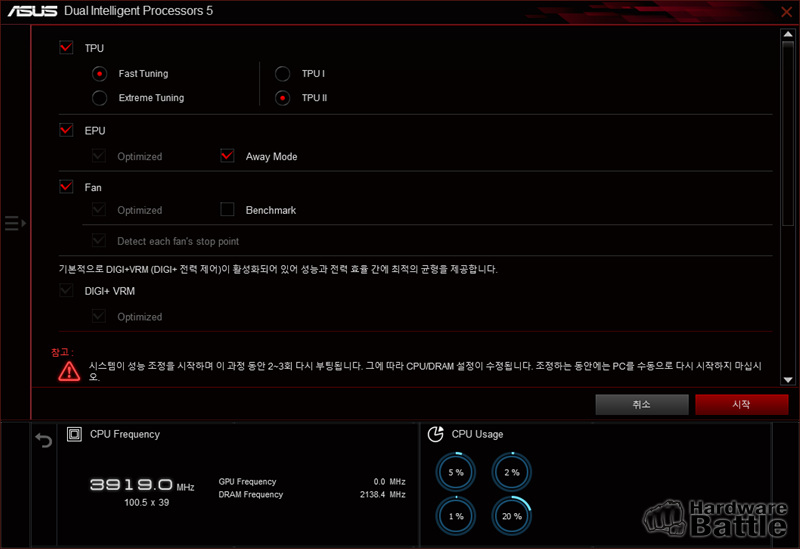Choose the TPU II radio button
Image resolution: width=800 pixels, height=549 pixels.
[282, 98]
